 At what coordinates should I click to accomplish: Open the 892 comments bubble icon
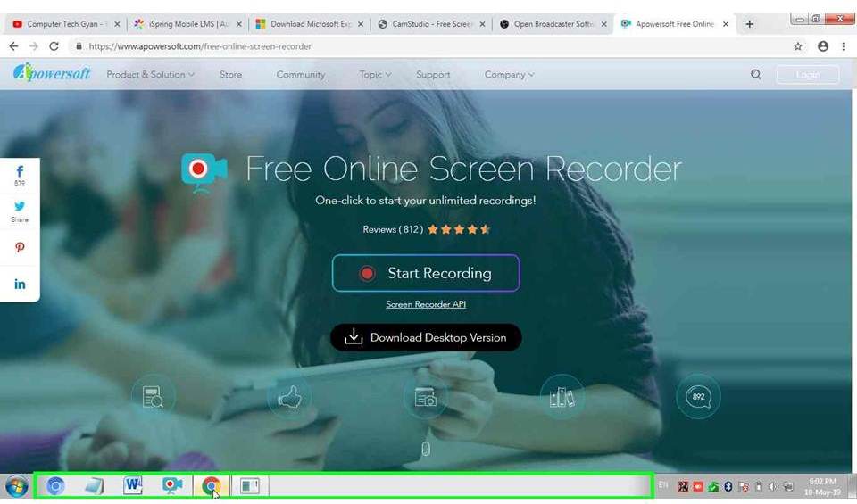698,396
